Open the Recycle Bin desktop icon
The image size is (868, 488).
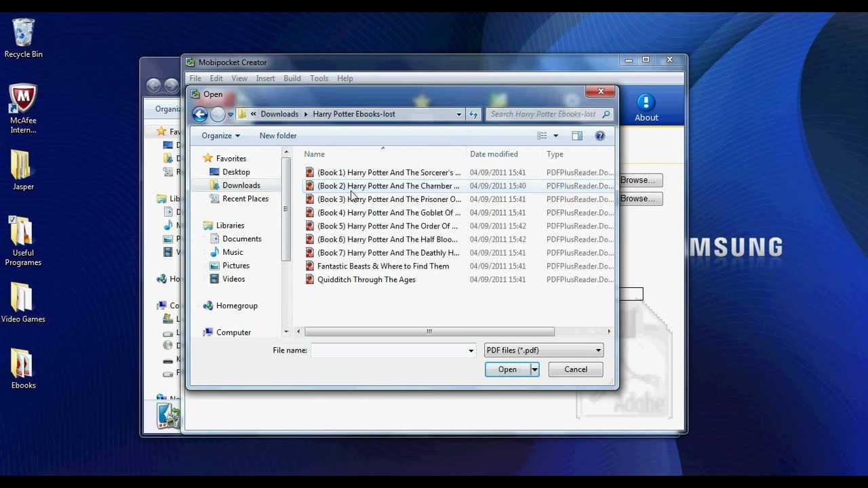(x=23, y=39)
